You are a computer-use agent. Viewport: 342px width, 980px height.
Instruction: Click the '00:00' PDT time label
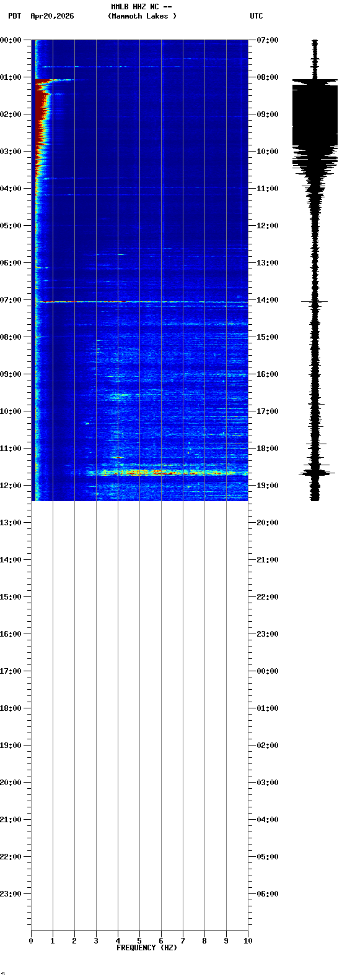point(11,40)
